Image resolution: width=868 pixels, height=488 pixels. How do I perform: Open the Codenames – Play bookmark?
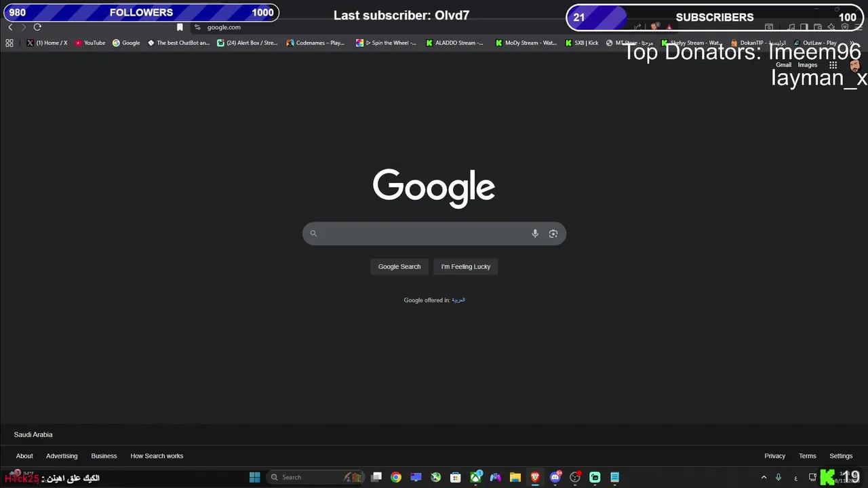click(316, 43)
